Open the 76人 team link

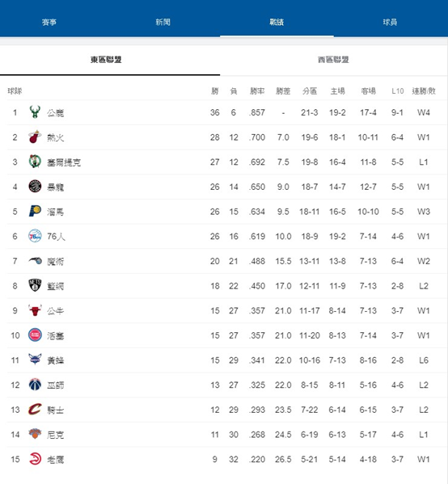56,237
